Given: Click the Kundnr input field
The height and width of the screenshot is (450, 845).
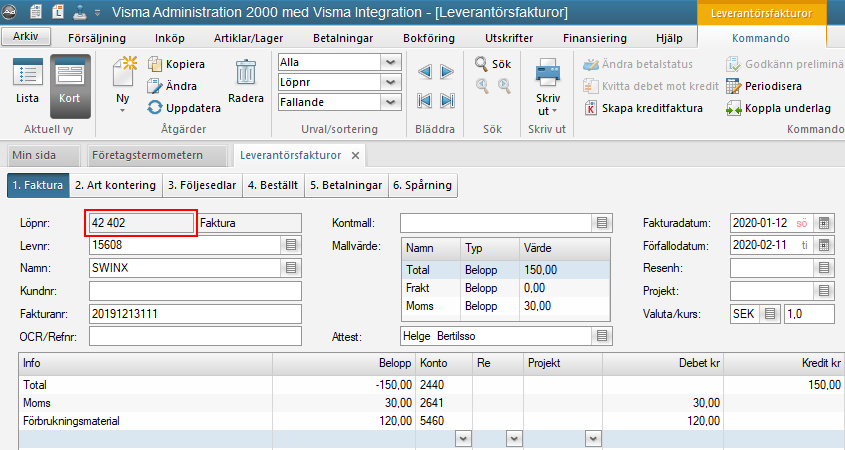Looking at the screenshot, I should [195, 291].
